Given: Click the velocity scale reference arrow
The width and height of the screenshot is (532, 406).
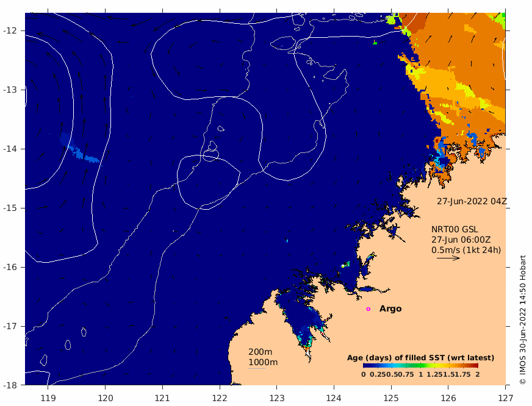Looking at the screenshot, I should (x=448, y=258).
